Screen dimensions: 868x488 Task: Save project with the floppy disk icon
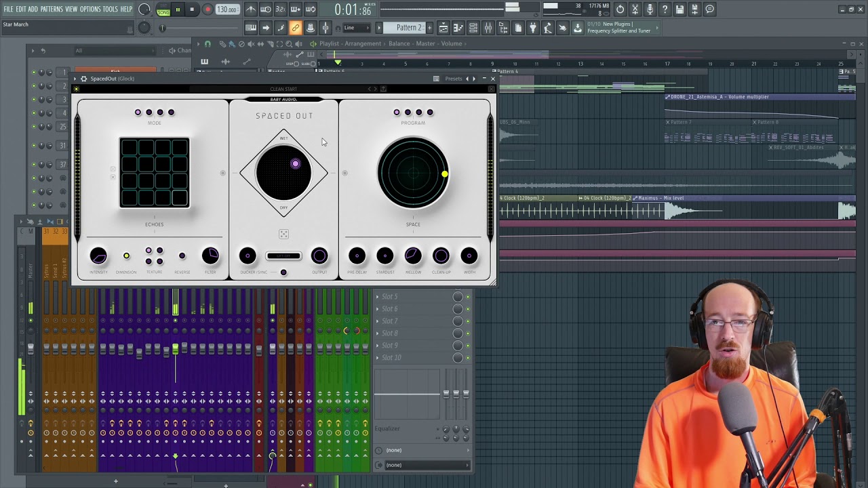pyautogui.click(x=679, y=9)
